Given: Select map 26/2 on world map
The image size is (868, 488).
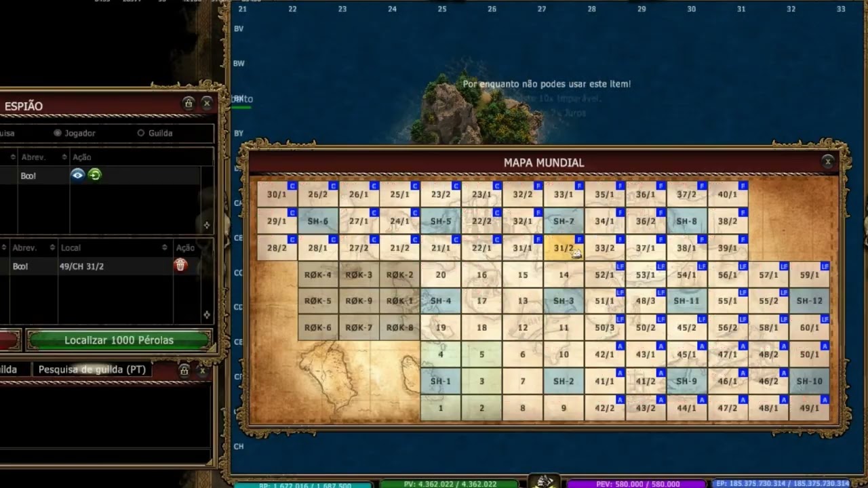Looking at the screenshot, I should tap(318, 194).
